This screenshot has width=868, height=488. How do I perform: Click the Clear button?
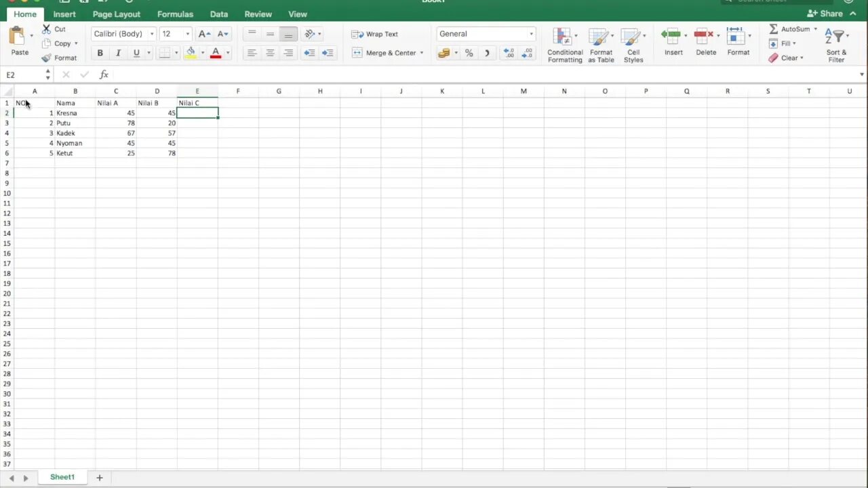click(789, 58)
